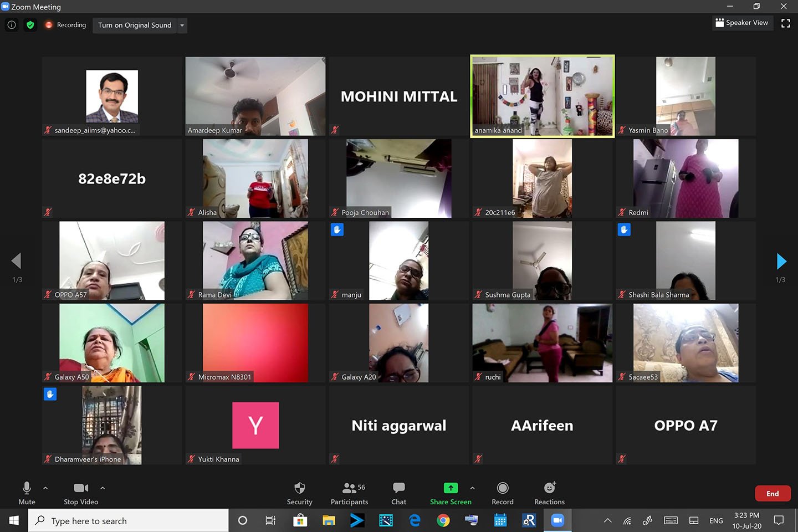Open the Participants panel
The width and height of the screenshot is (798, 532).
[x=349, y=488]
